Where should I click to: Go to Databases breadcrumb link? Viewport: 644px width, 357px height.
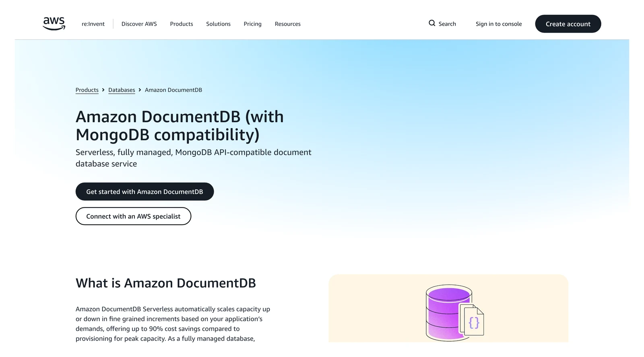pos(122,90)
